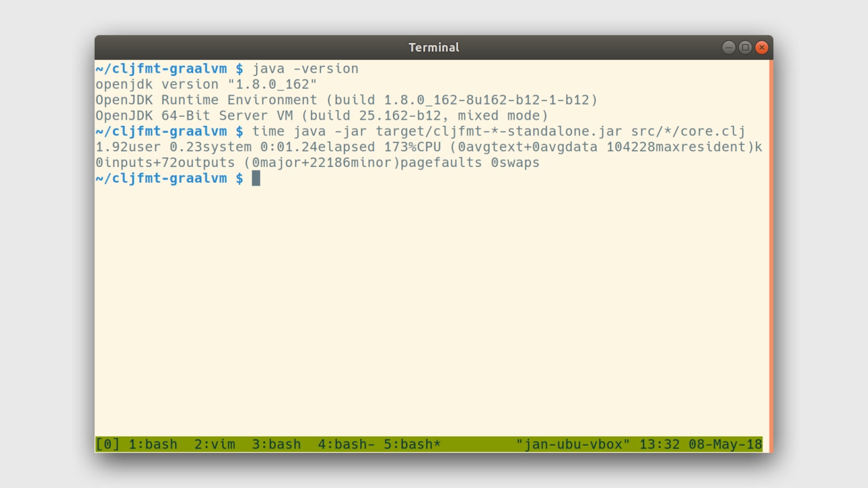868x488 pixels.
Task: Click "0inputs+72outputs" text
Action: (165, 163)
